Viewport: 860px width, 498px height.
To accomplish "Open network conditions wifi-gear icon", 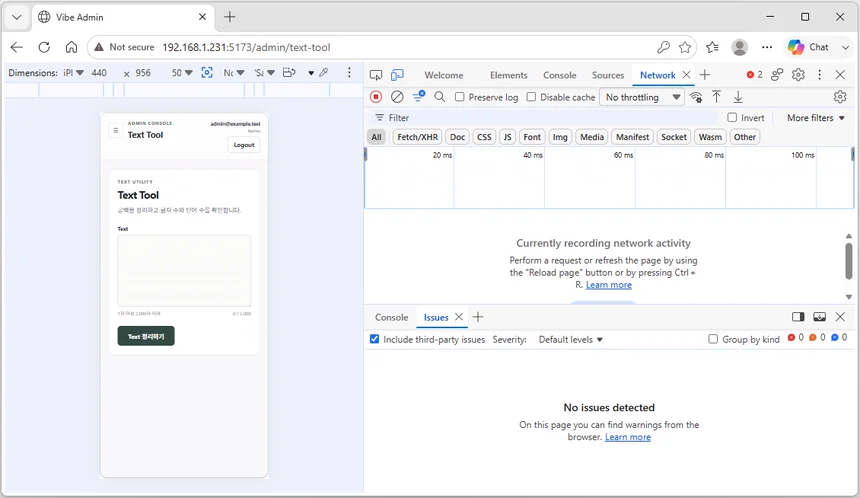I will [x=696, y=97].
